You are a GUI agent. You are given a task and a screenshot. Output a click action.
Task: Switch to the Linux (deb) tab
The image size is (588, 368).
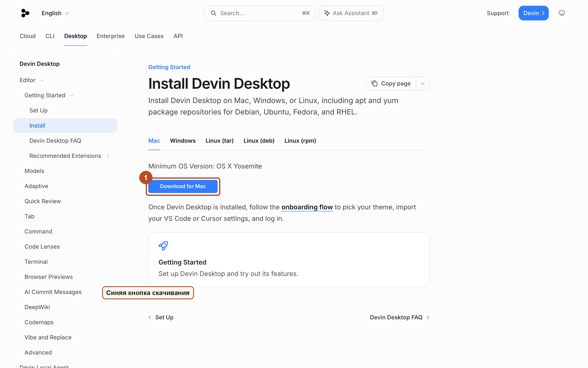pyautogui.click(x=259, y=141)
